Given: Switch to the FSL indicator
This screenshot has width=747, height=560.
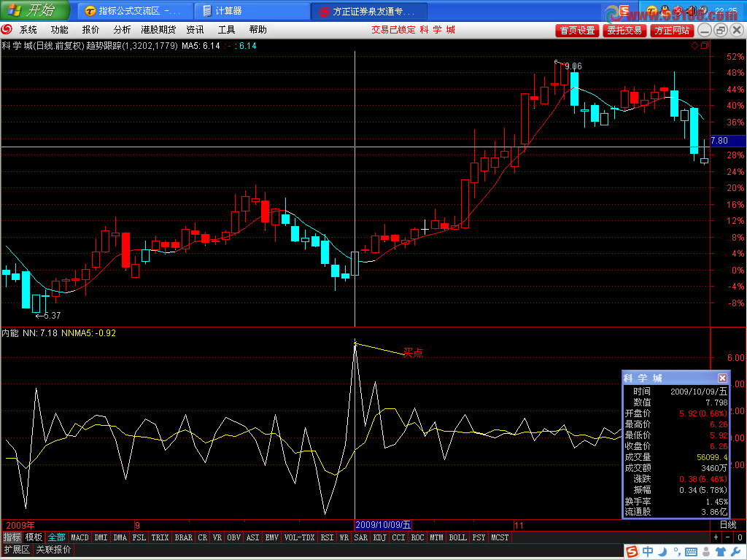Looking at the screenshot, I should 139,537.
